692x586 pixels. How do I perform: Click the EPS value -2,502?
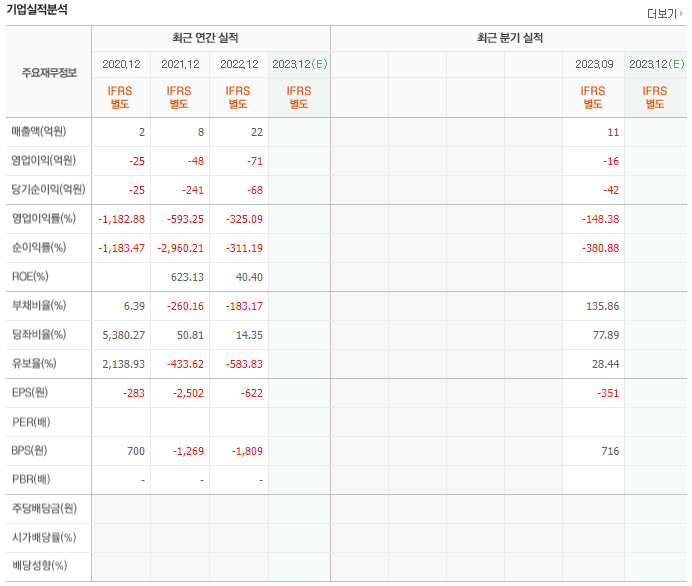[x=188, y=394]
